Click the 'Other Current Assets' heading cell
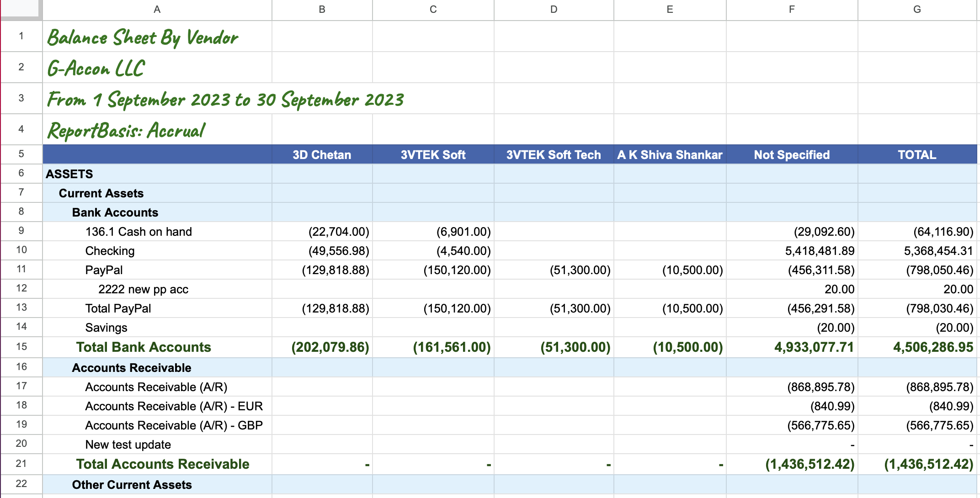The image size is (980, 498). (157, 484)
